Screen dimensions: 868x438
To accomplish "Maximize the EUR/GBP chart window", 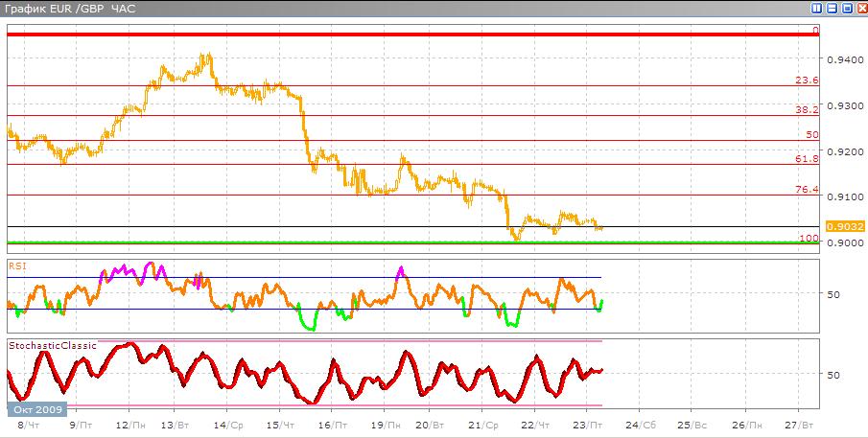I will point(846,9).
